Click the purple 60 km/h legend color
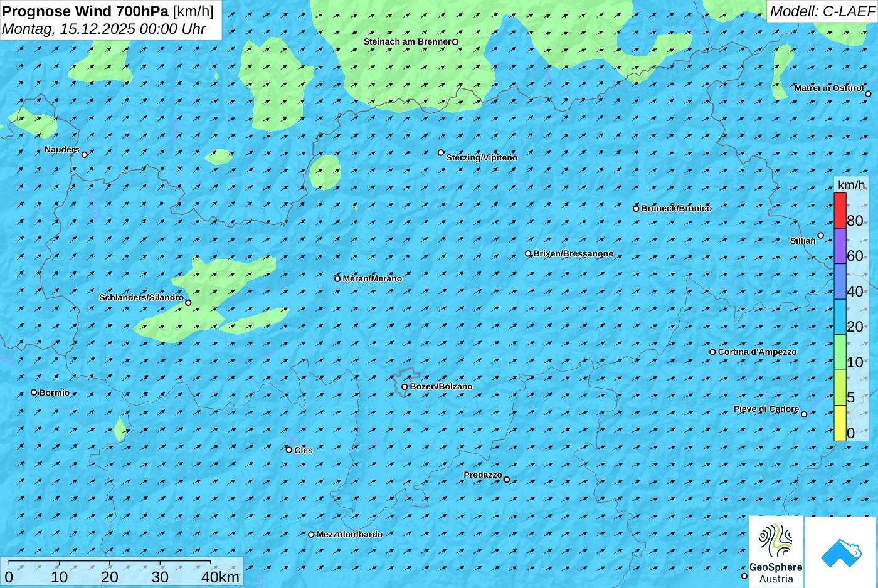The image size is (878, 588). 840,246
